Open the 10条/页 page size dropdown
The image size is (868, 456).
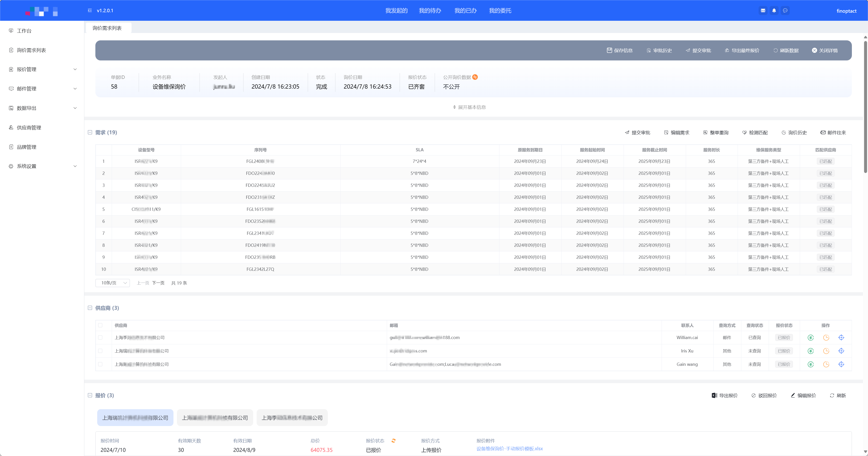coord(113,283)
